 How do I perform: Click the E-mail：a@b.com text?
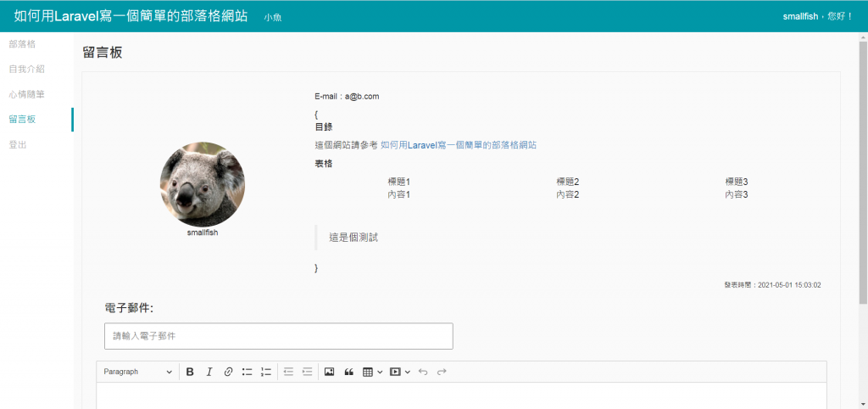coord(347,97)
